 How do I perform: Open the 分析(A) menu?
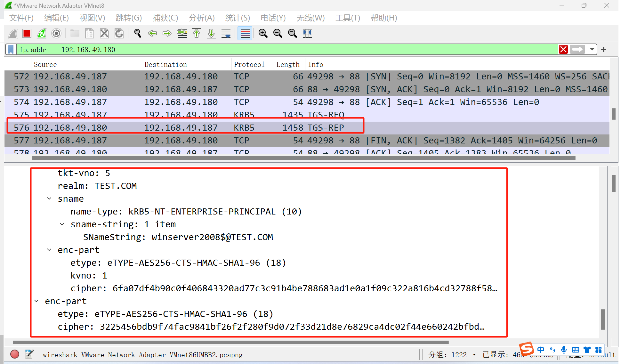click(202, 18)
